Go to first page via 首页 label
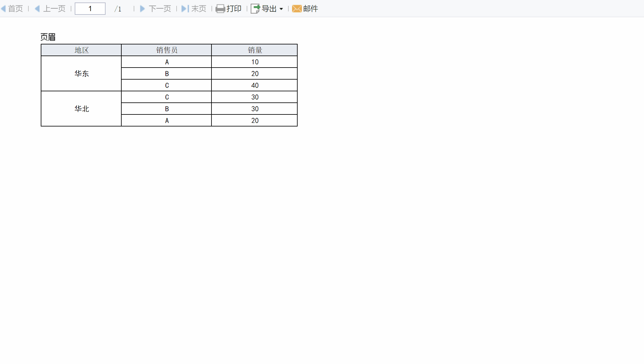The width and height of the screenshot is (644, 364). pos(15,9)
